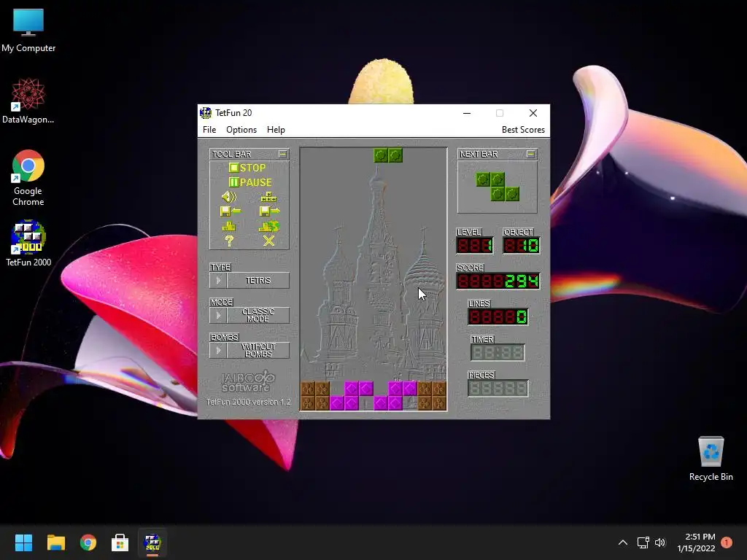Open the Options menu
This screenshot has width=747, height=560.
pos(241,130)
